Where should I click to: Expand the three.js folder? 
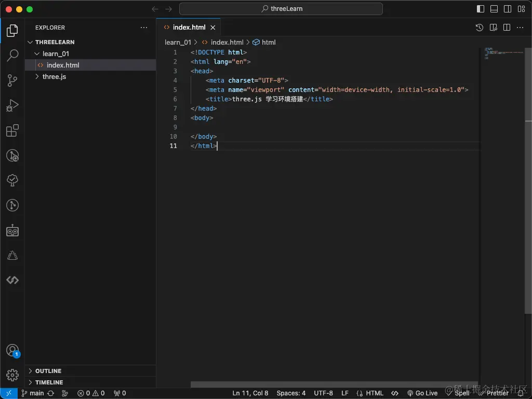54,76
